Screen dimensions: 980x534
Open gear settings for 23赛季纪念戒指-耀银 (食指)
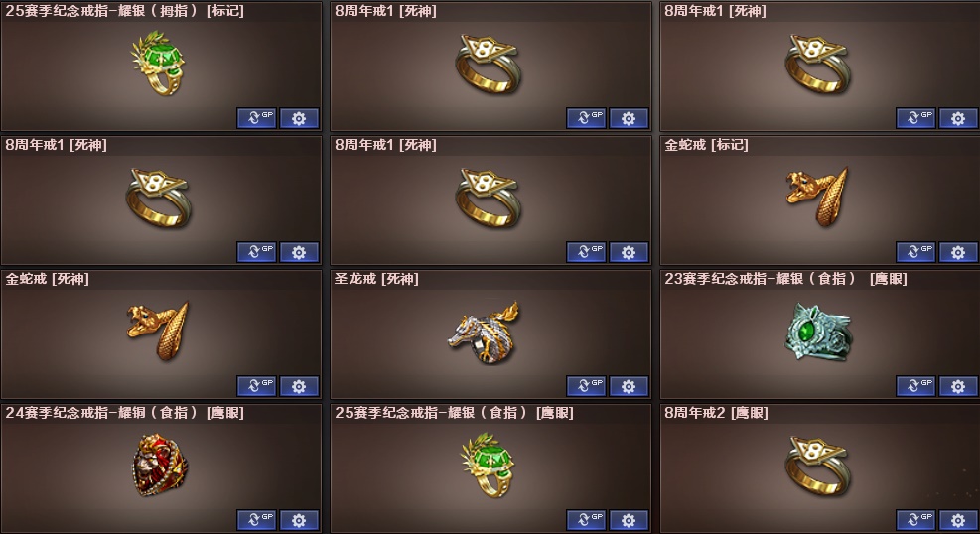[x=958, y=386]
